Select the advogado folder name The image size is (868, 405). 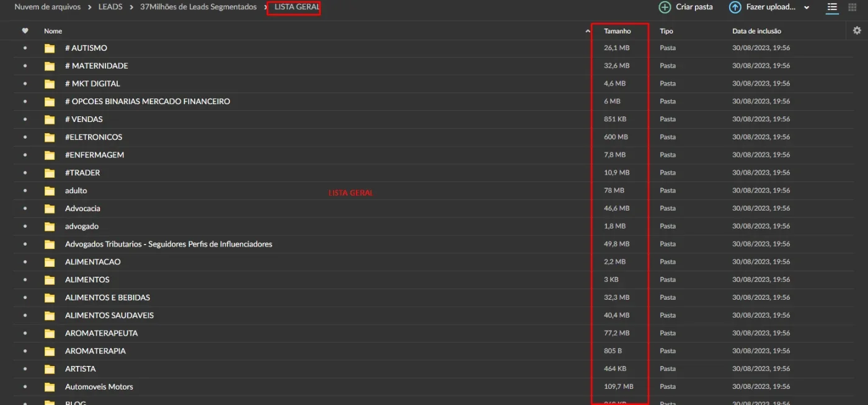pyautogui.click(x=82, y=226)
